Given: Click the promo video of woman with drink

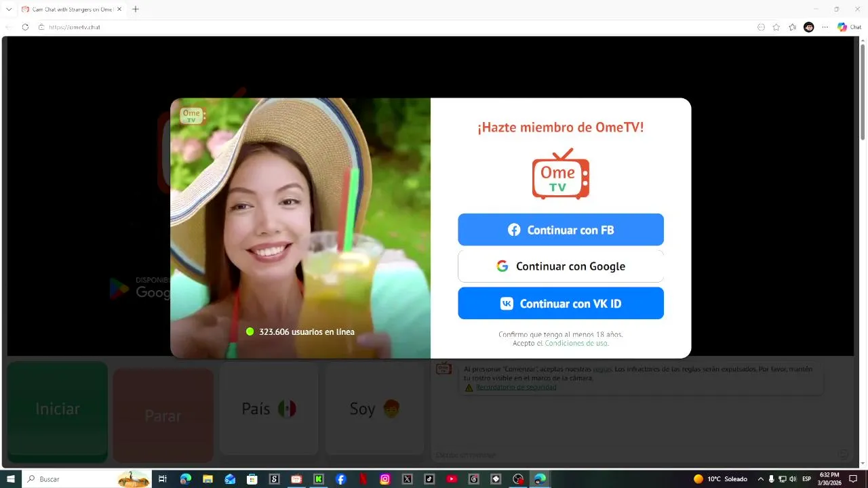Looking at the screenshot, I should [x=300, y=228].
